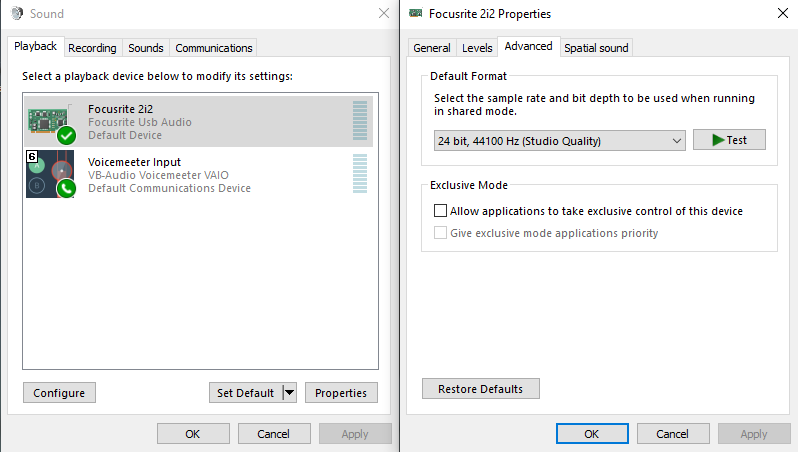Click Apply in the Sound window
Viewport: 798px width, 452px height.
355,434
